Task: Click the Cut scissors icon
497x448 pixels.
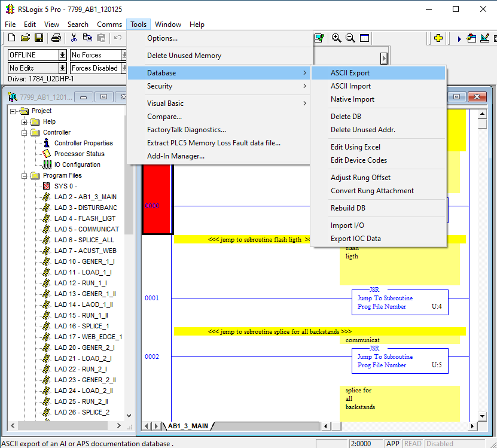Action: (x=74, y=38)
